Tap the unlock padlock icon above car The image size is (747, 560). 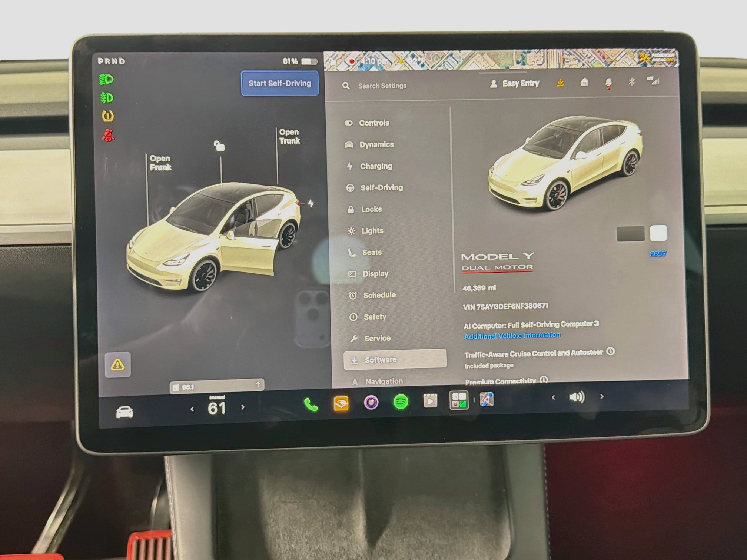219,146
